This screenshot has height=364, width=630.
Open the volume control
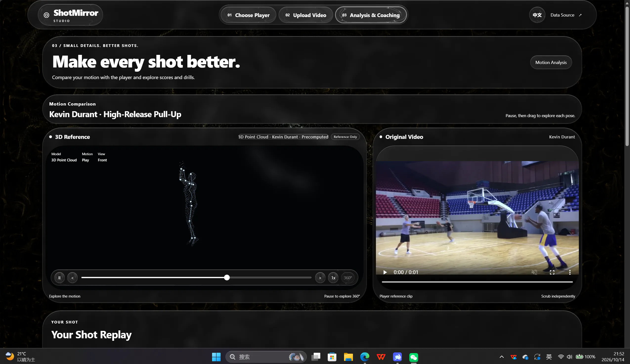[569, 357]
